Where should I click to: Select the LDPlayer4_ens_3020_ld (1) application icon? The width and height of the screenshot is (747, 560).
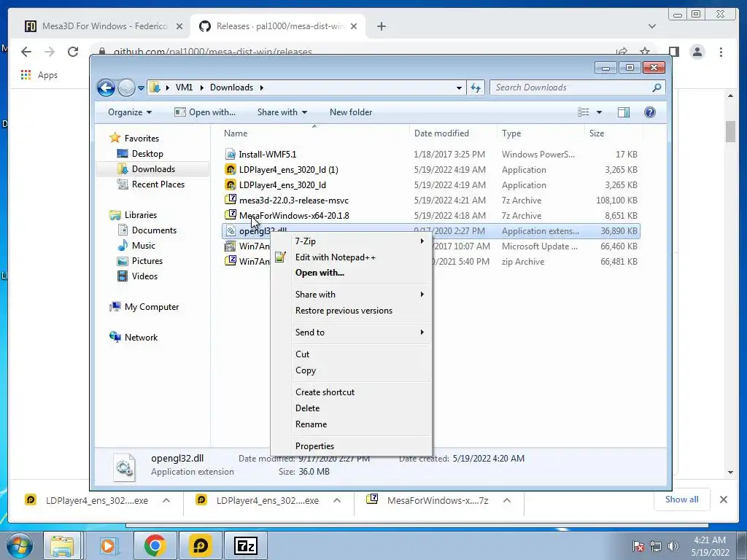coord(231,169)
